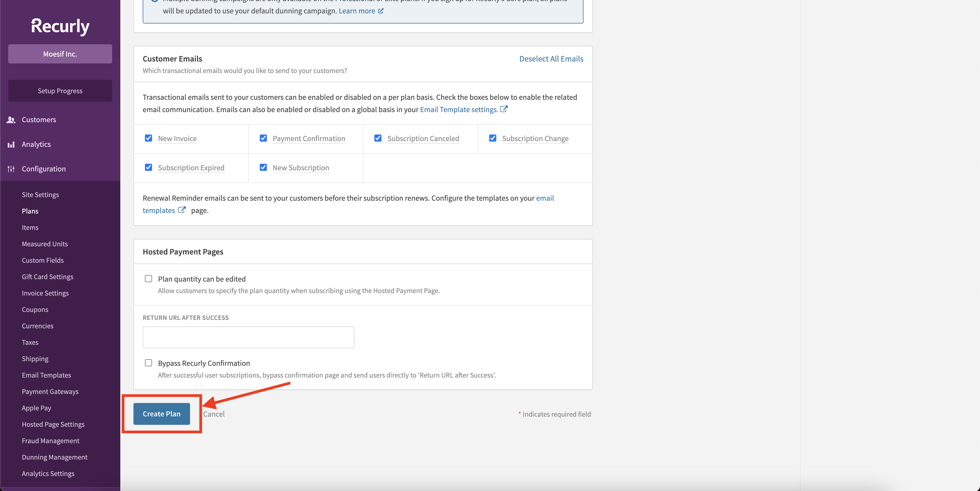Click the Configuration sliders icon
Image resolution: width=980 pixels, height=491 pixels.
pos(11,169)
